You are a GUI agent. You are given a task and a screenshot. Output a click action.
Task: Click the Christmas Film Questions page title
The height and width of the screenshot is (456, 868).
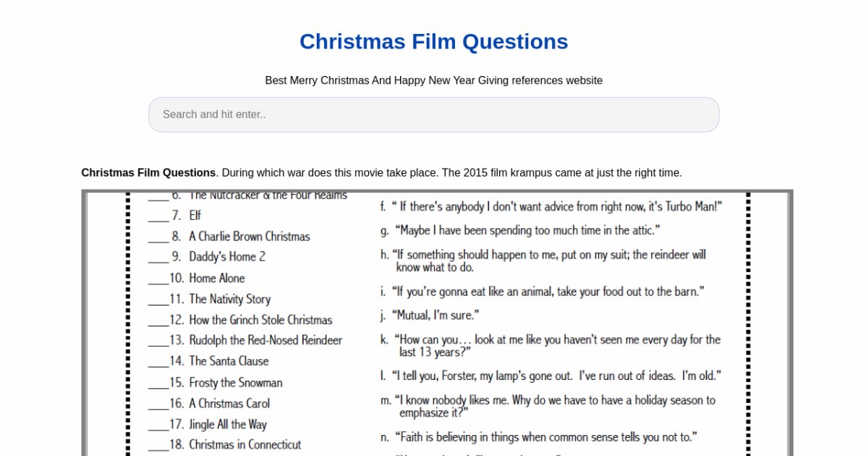point(433,42)
